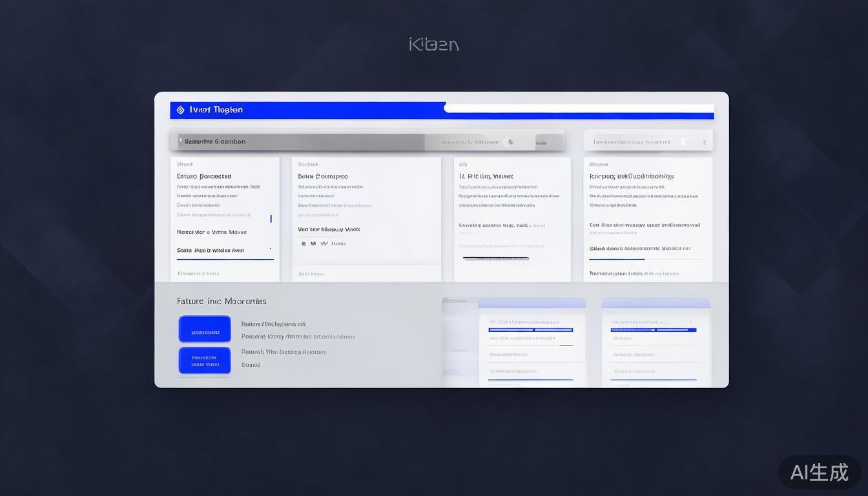Image resolution: width=868 pixels, height=496 pixels.
Task: Click the first small icon in the gray search bar
Action: 510,142
